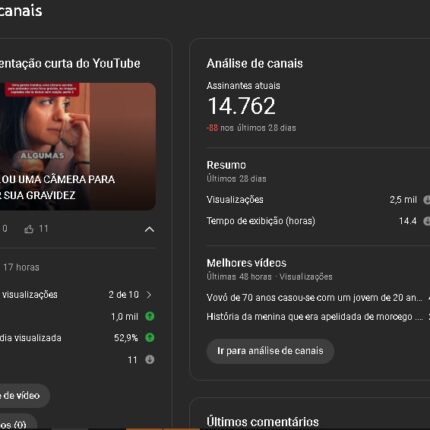Open 'Ir para análise de canais' button
The image size is (430, 430).
(x=270, y=351)
